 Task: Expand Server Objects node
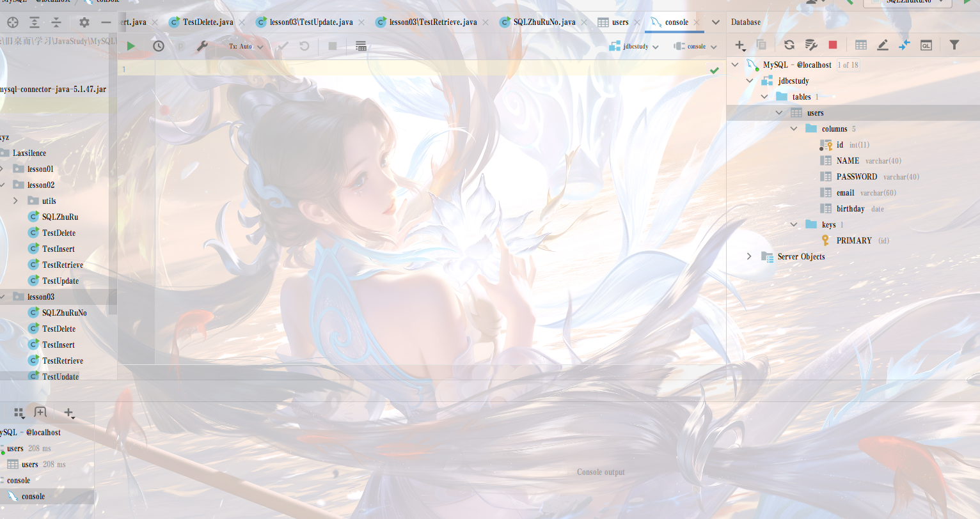tap(749, 256)
